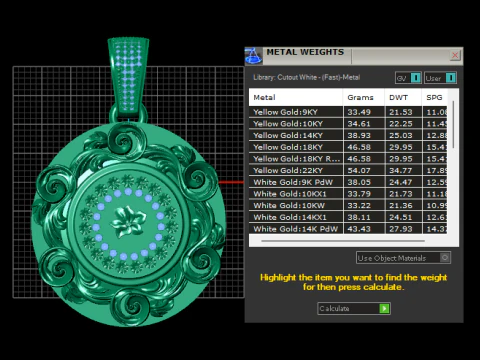Select the Yellow Gold:9KY row

[348, 112]
